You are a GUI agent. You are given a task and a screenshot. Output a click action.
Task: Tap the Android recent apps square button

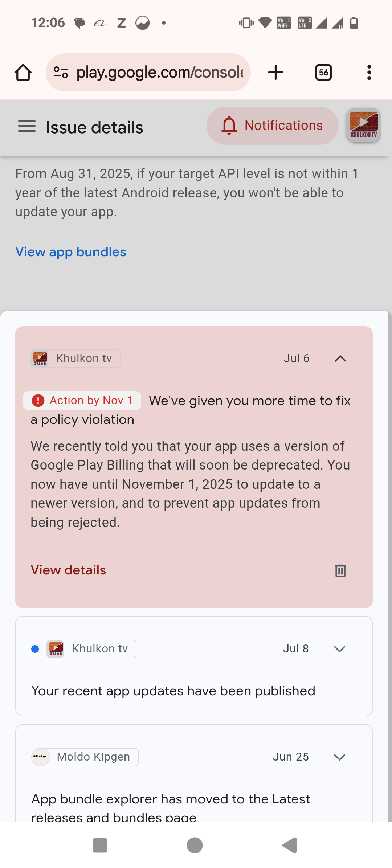tap(100, 845)
